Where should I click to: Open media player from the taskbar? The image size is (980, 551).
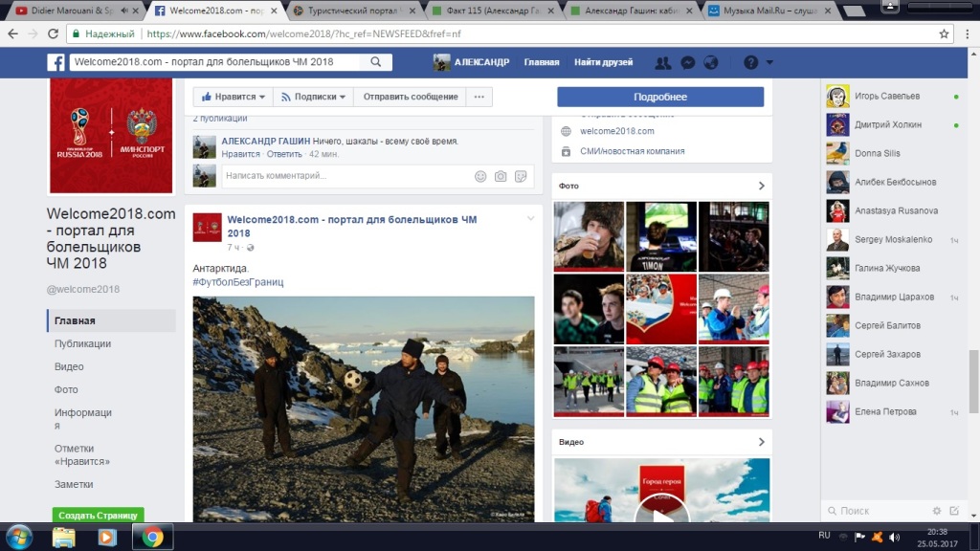107,537
